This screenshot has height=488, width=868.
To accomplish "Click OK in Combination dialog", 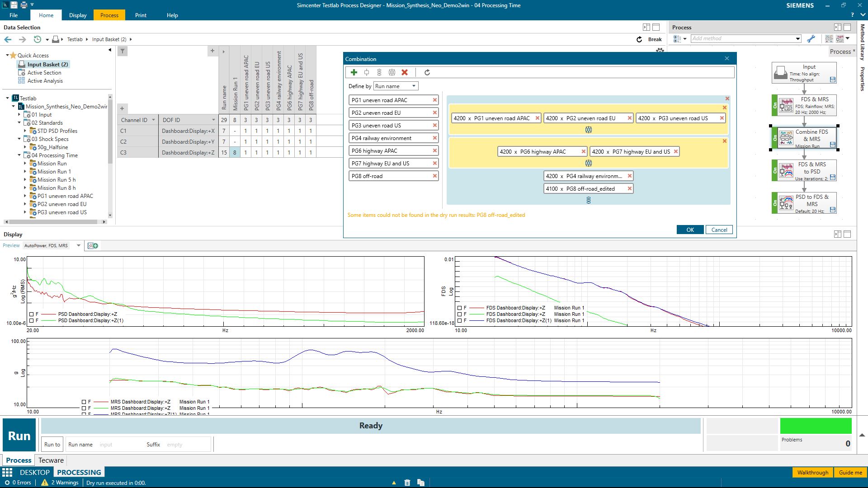I will tap(690, 230).
